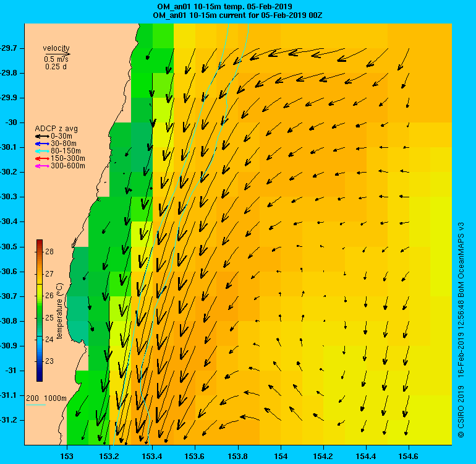Click the colorbar tick label '24'
Viewport: 476px width, 464px height.
coord(49,340)
